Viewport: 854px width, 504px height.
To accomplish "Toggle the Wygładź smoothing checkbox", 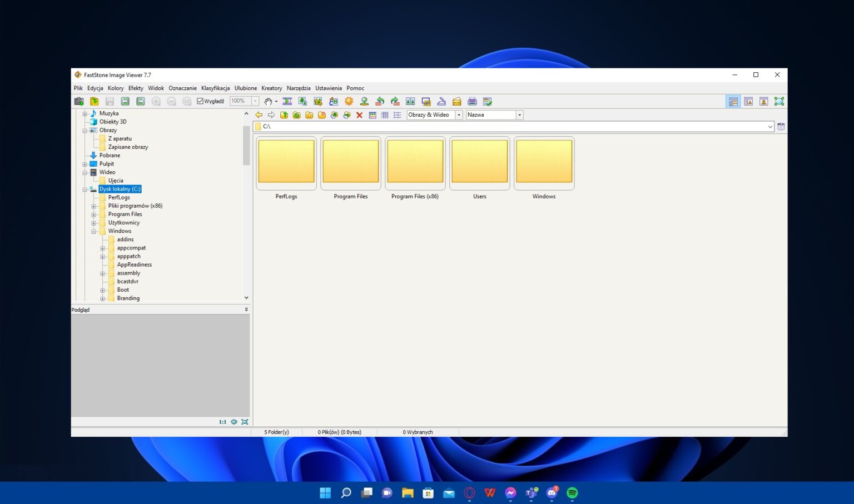I will [x=200, y=101].
